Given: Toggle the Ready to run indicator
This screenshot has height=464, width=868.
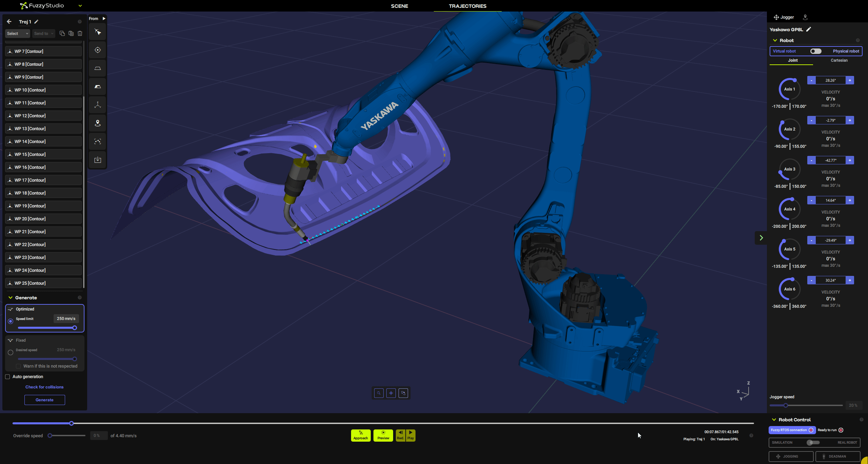Looking at the screenshot, I should (841, 430).
